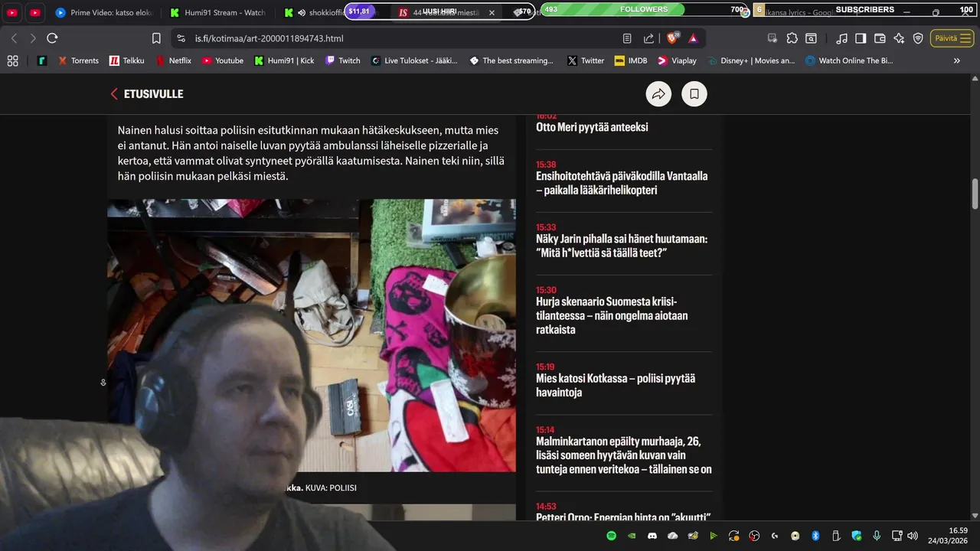
Task: Open Windows Security shield tray icon
Action: tap(857, 536)
